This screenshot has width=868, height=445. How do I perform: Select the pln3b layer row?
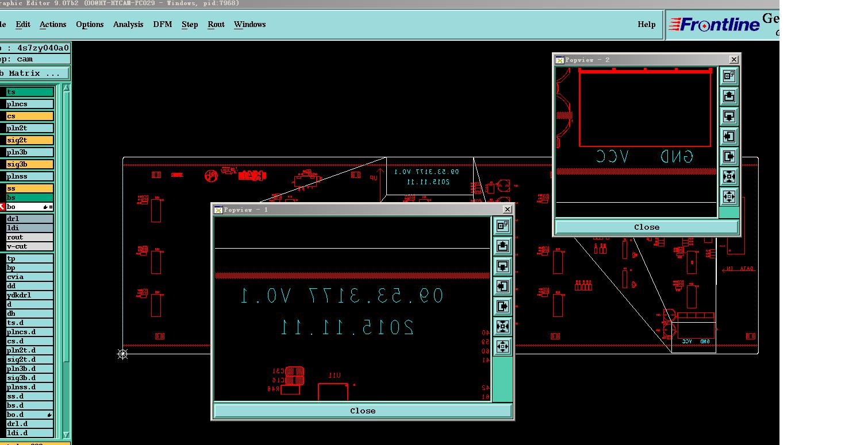(x=29, y=152)
